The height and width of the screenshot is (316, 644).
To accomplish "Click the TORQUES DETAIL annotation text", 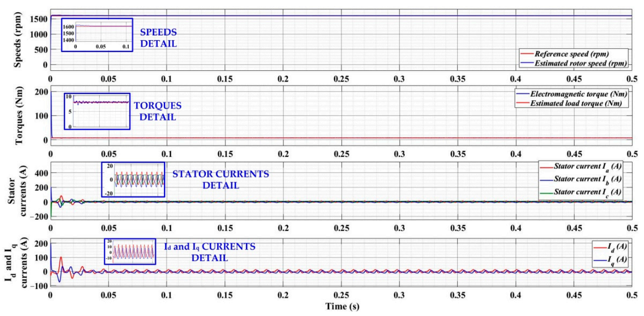I will tap(157, 113).
